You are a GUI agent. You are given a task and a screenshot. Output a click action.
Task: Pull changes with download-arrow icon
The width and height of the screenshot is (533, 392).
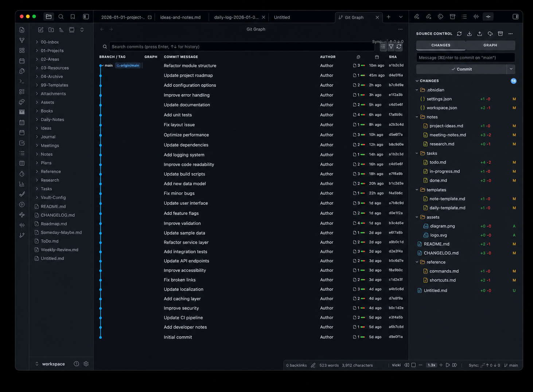470,34
